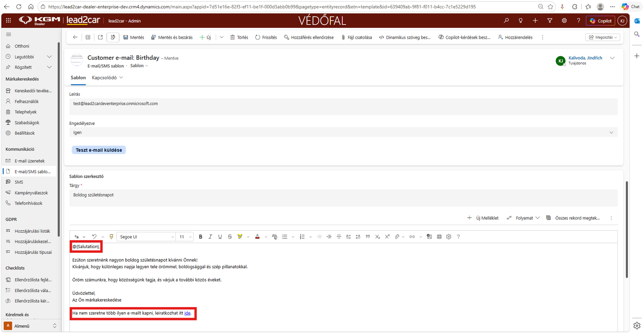Increase the text indent
Image resolution: width=644 pixels, height=333 pixels.
click(x=329, y=237)
